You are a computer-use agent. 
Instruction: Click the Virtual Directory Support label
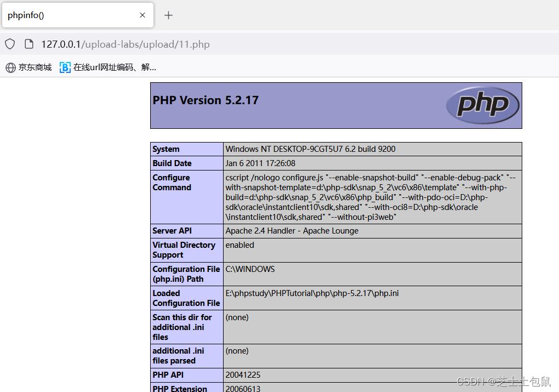coord(184,250)
